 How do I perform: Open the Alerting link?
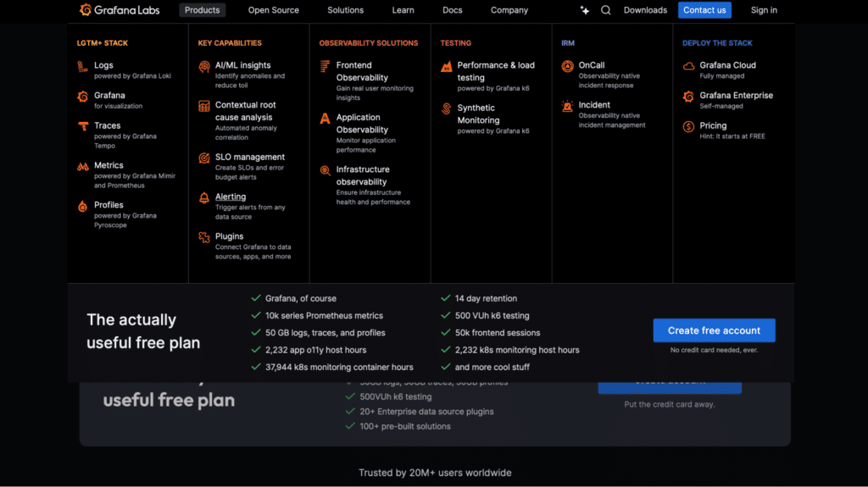coord(231,196)
